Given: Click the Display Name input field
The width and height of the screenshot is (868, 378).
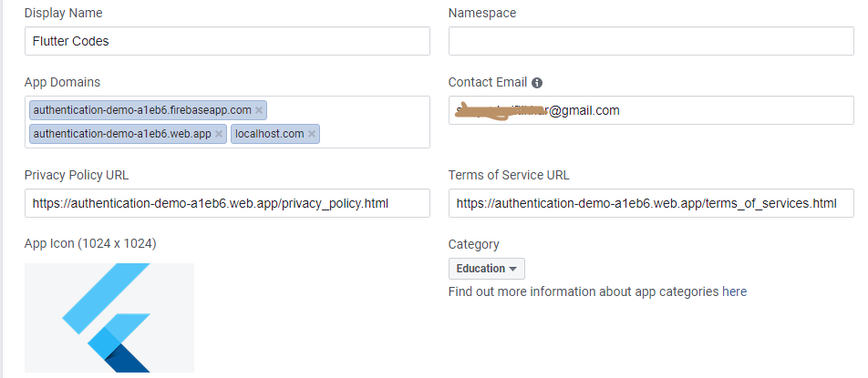Looking at the screenshot, I should pos(227,41).
